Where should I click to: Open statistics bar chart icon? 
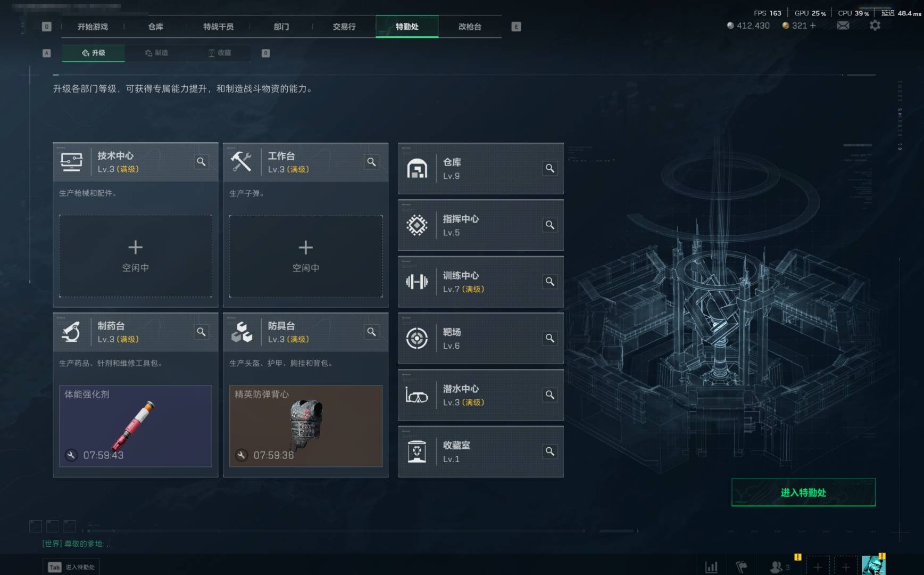point(711,567)
